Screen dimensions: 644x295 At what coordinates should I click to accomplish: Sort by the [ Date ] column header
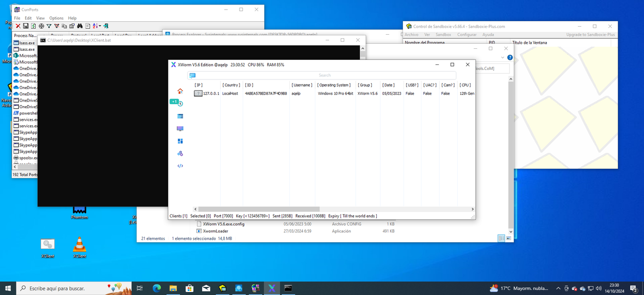pos(388,85)
